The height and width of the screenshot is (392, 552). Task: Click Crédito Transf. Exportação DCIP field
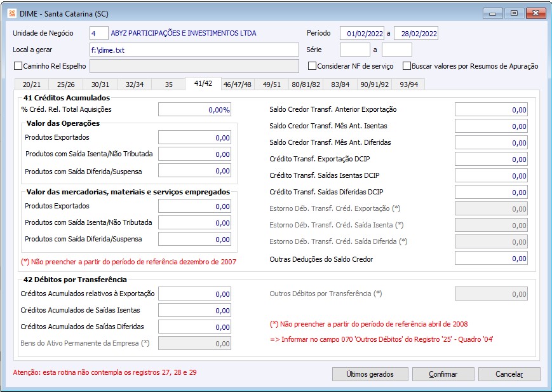[491, 159]
